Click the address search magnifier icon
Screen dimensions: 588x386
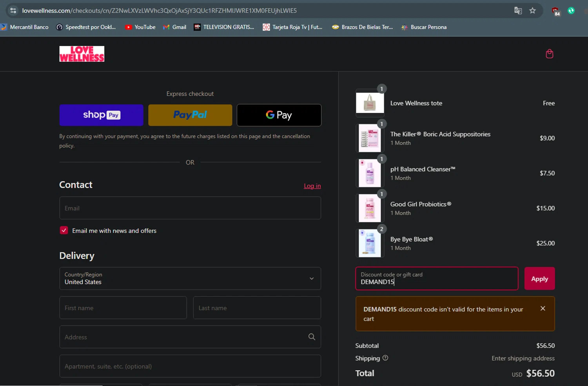[x=312, y=337]
